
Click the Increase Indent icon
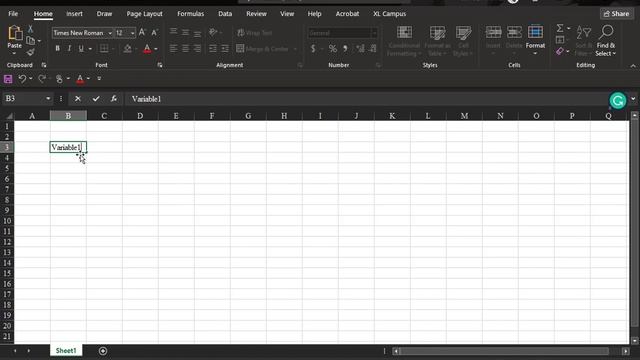[225, 49]
